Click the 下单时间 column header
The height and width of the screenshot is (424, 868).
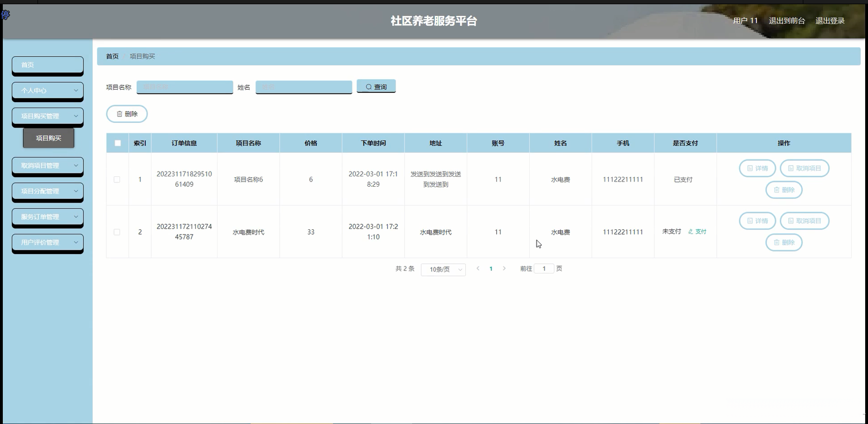[373, 143]
